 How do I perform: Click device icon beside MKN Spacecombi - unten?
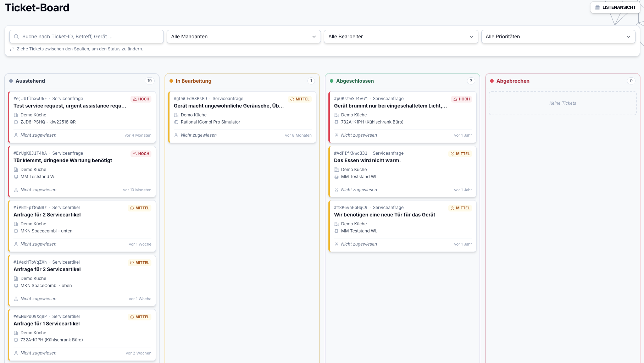coord(16,231)
